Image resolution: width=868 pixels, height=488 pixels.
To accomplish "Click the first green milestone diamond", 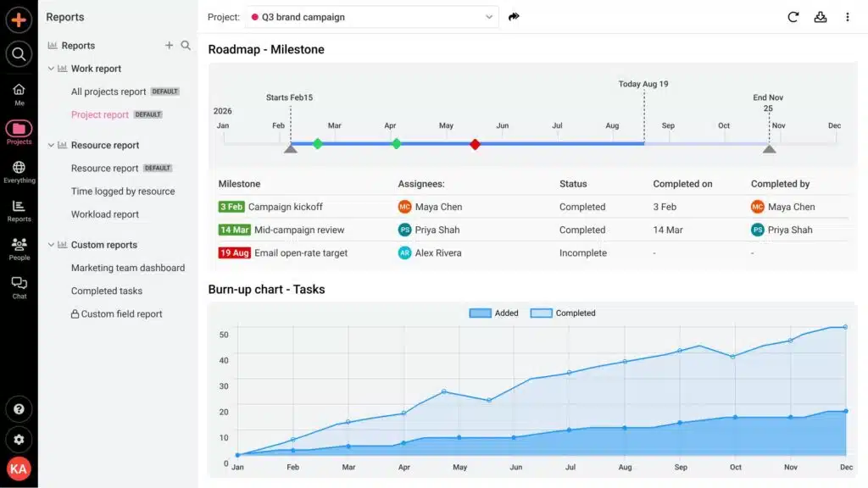I will 317,144.
